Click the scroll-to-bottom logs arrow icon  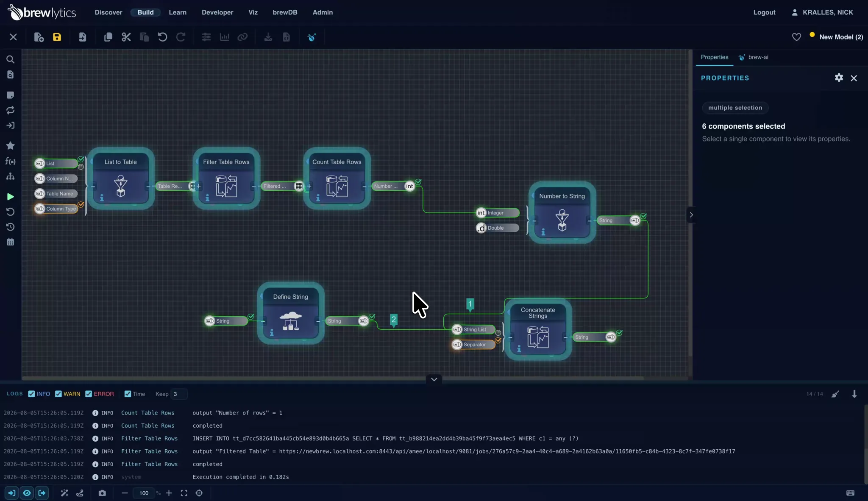(x=854, y=394)
